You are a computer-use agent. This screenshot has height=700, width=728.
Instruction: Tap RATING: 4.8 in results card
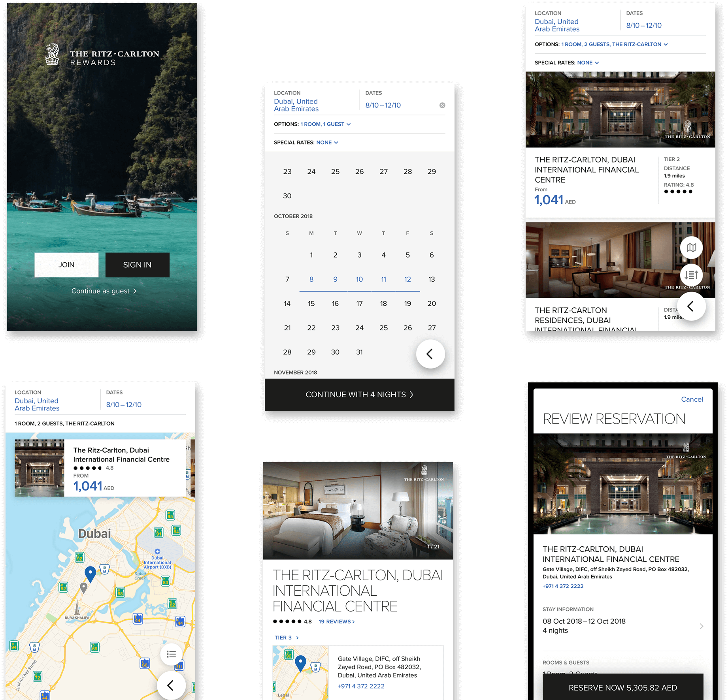click(679, 185)
